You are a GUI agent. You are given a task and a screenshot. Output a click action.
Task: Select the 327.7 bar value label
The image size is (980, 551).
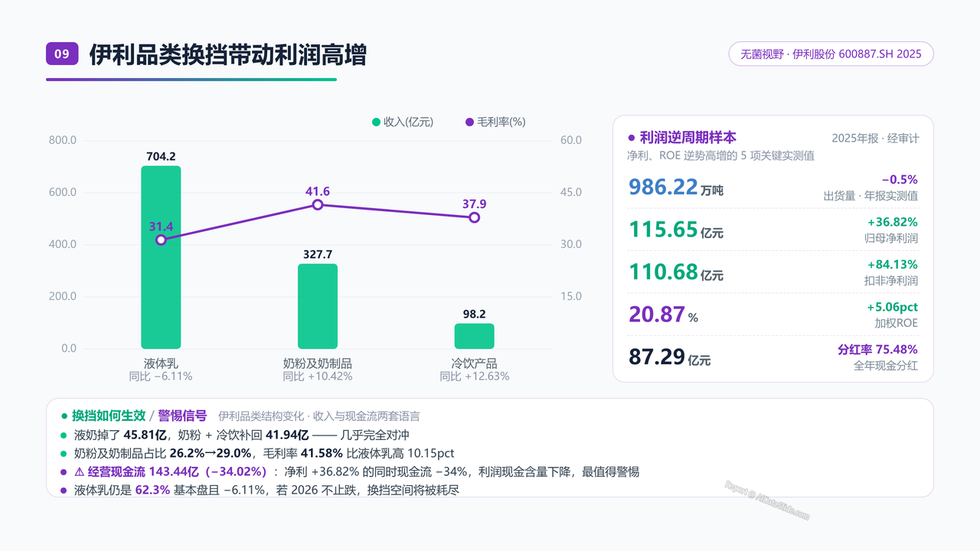tap(318, 254)
